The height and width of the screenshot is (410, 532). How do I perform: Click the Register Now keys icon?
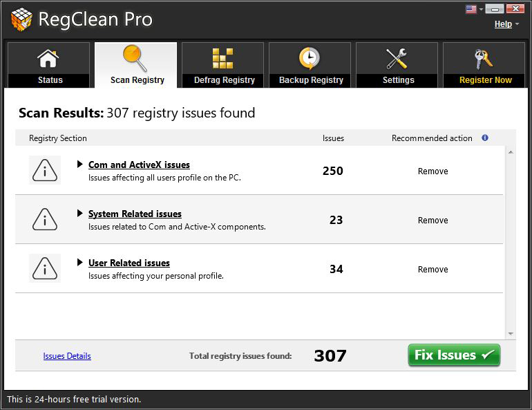[x=484, y=59]
